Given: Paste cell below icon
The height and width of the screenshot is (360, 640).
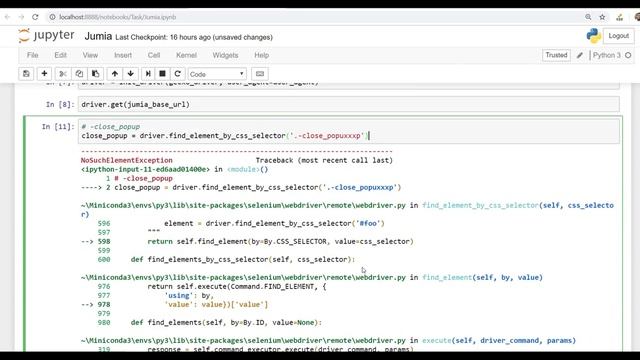Looking at the screenshot, I should [96, 74].
